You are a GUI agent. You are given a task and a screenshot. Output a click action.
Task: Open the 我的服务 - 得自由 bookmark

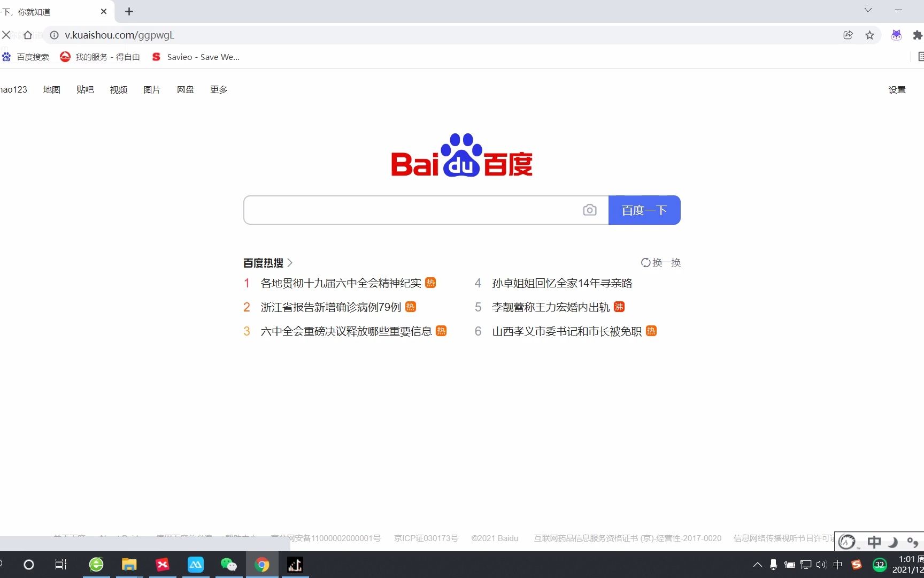pyautogui.click(x=100, y=57)
